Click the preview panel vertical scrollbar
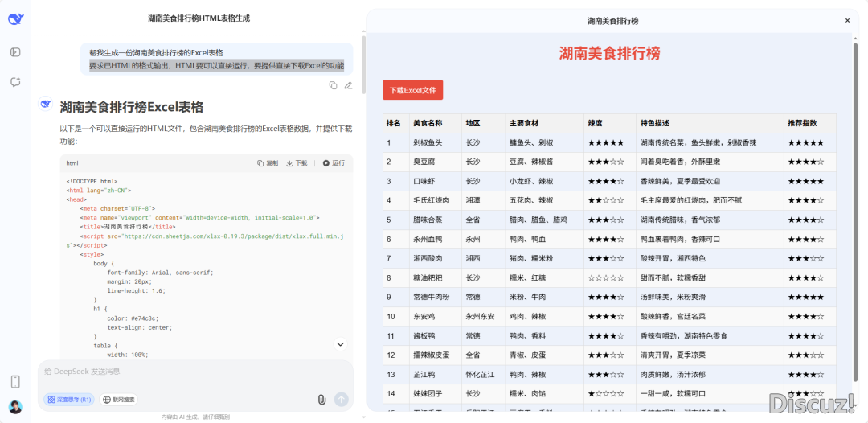The width and height of the screenshot is (868, 423). click(x=855, y=211)
